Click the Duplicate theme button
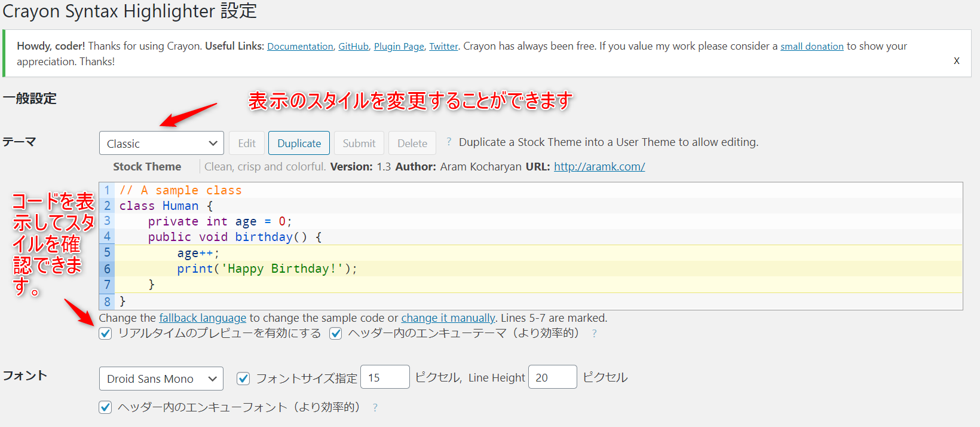This screenshot has height=427, width=980. click(299, 144)
